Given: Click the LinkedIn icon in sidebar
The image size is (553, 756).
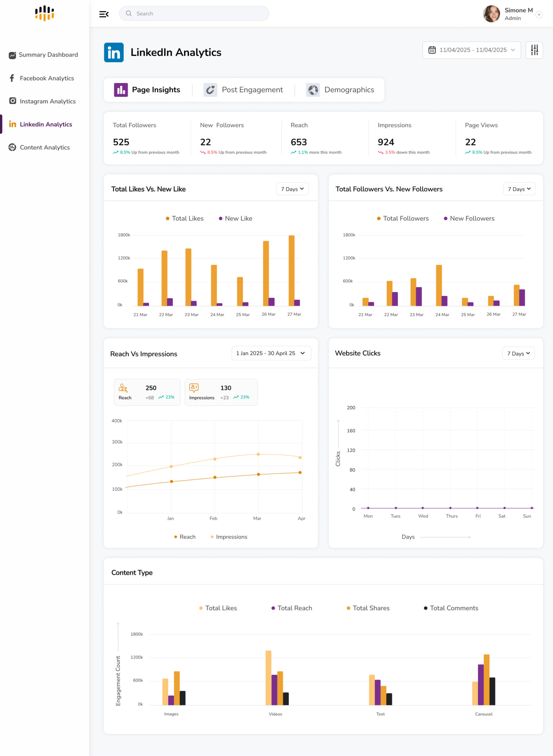Looking at the screenshot, I should click(12, 124).
